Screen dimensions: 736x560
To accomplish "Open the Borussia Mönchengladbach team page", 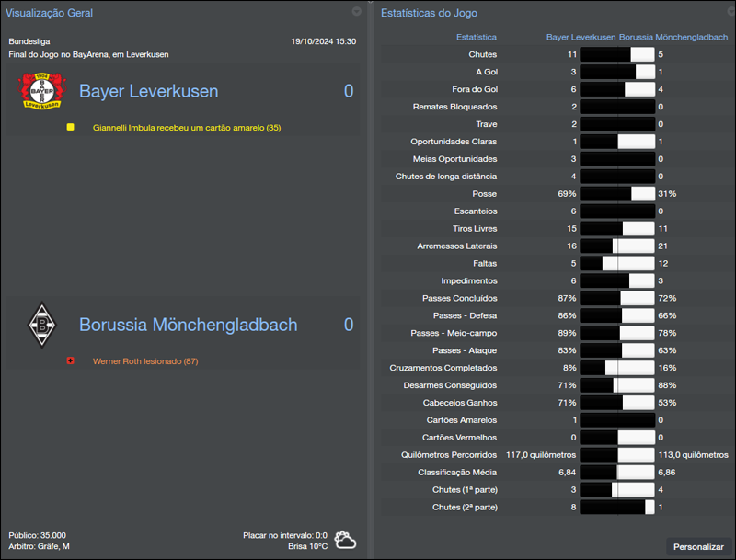I will click(x=189, y=324).
